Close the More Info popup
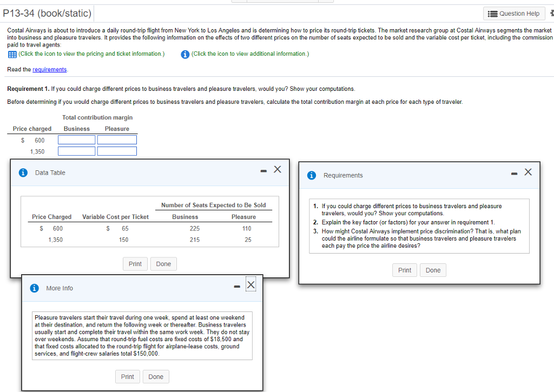Viewport: 554px width, 392px height. (250, 285)
